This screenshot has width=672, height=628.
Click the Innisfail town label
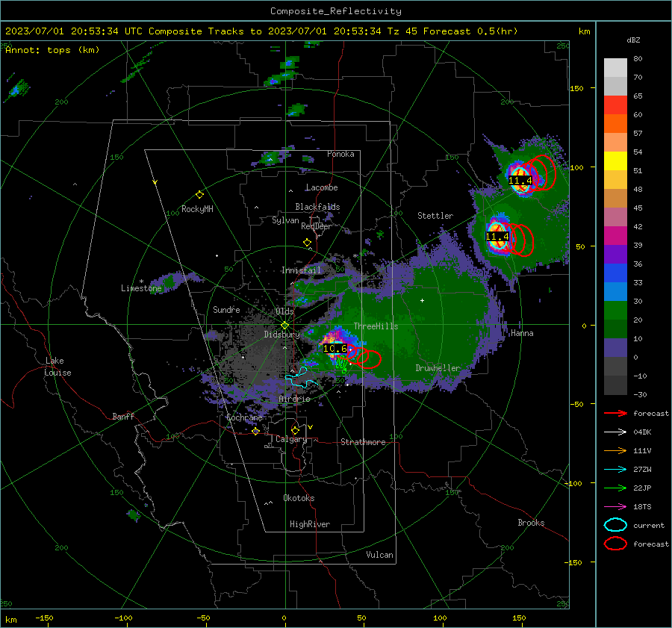[x=301, y=270]
